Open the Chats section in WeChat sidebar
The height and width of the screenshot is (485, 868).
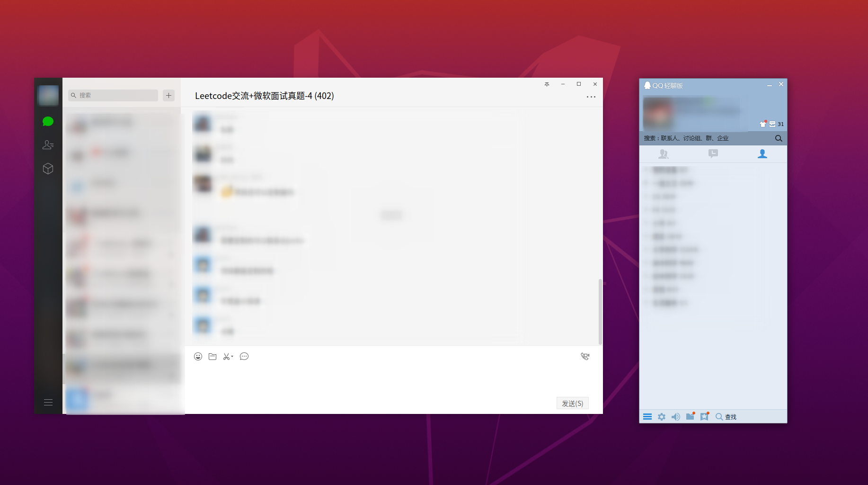(x=48, y=122)
